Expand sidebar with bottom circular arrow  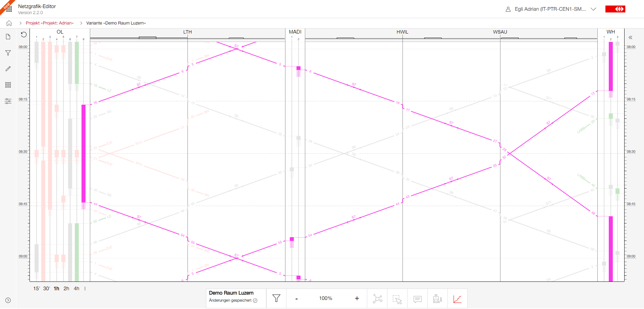pyautogui.click(x=8, y=300)
